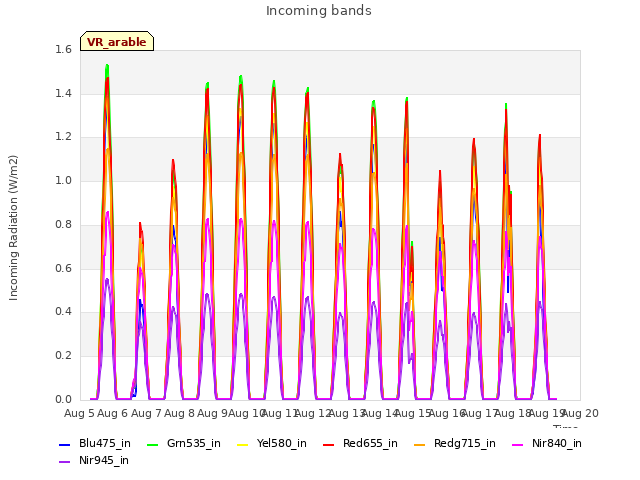
Task: Toggle the Yel580_in legend entry
Action: 272,444
